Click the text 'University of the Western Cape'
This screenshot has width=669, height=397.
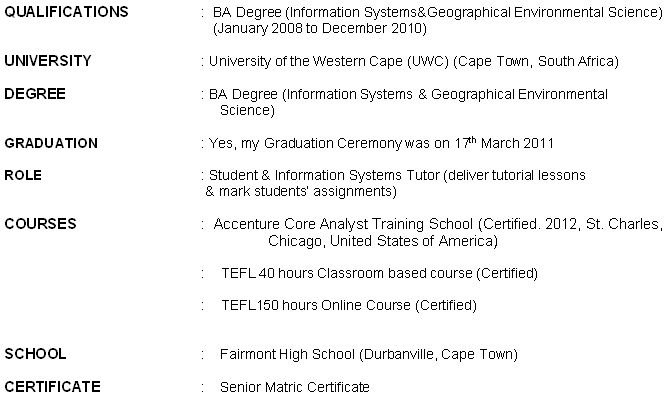point(305,61)
